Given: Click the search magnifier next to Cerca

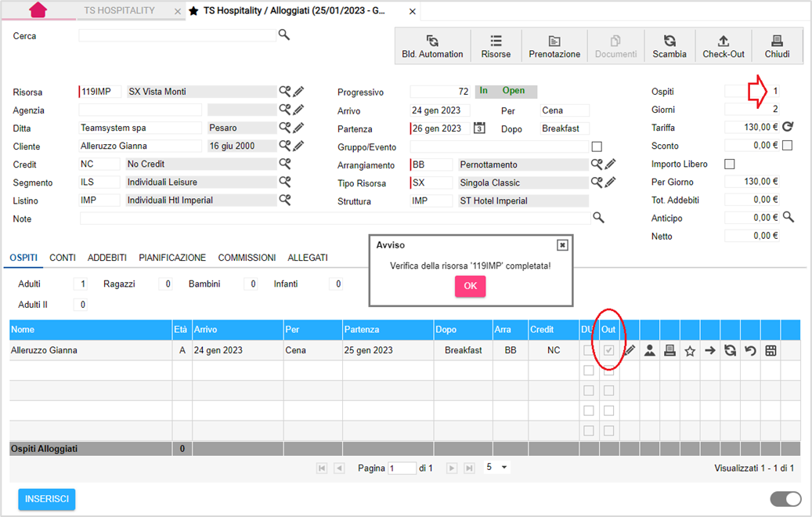Looking at the screenshot, I should pyautogui.click(x=283, y=34).
